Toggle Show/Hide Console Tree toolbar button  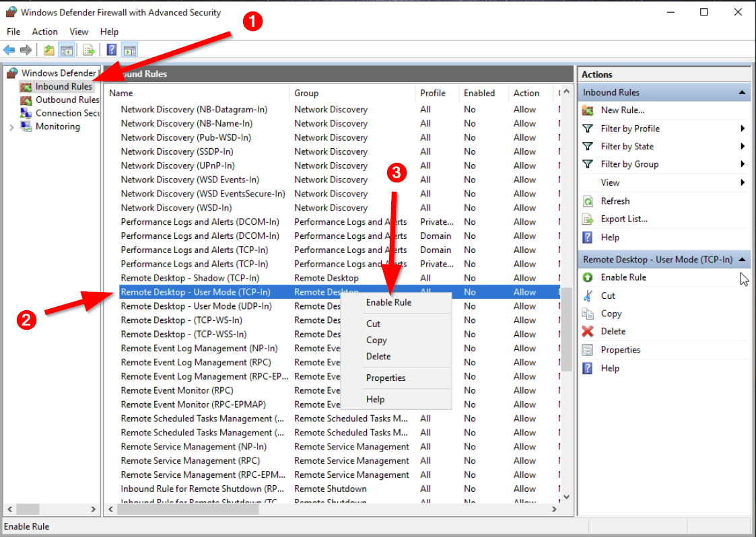67,50
